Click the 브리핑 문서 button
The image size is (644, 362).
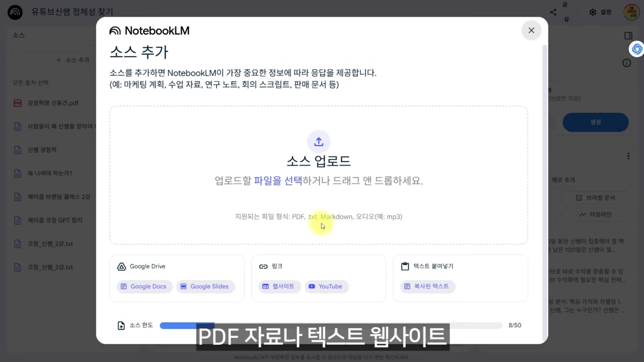click(x=596, y=198)
